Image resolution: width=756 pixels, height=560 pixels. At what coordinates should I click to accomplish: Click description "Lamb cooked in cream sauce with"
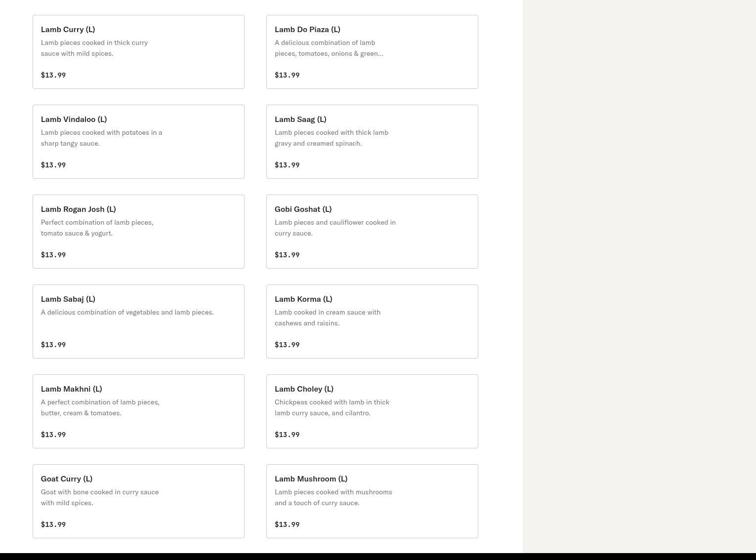(328, 312)
